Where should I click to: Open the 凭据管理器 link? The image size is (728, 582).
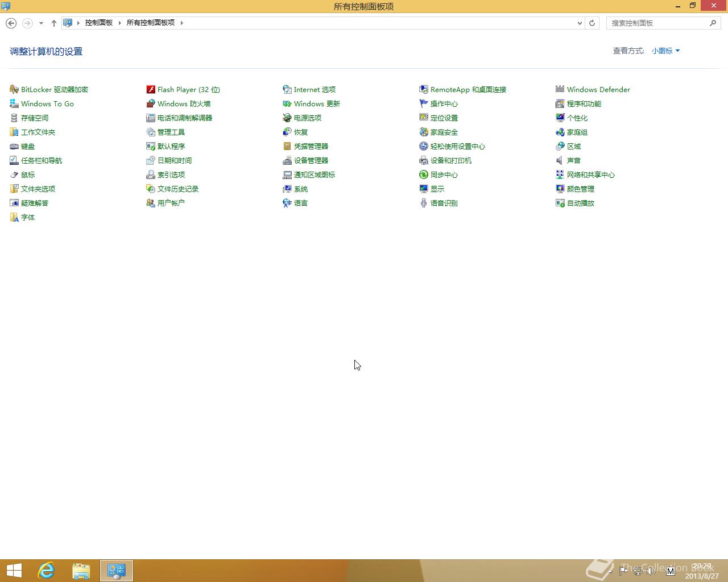click(x=311, y=146)
